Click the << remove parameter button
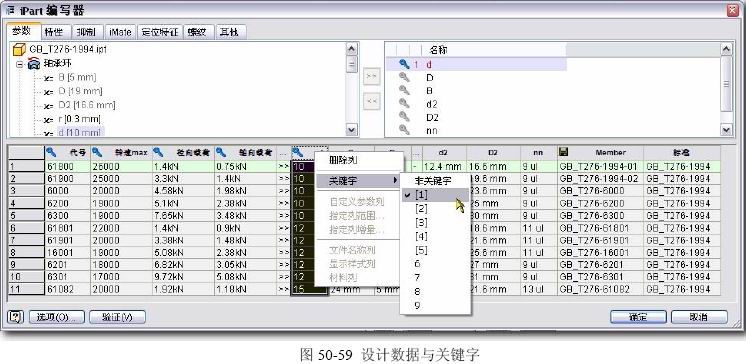Viewport: 746px width, 364px height. pos(372,101)
